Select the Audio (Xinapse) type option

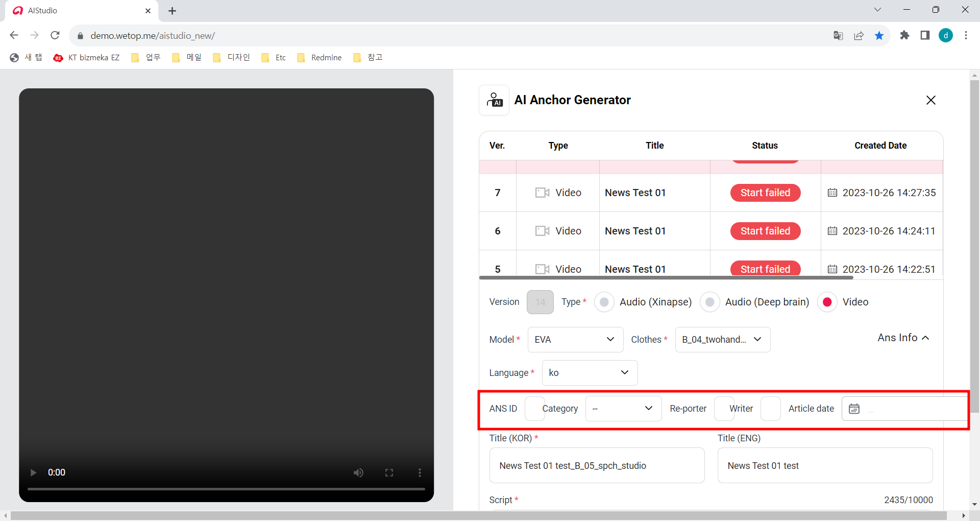click(604, 302)
